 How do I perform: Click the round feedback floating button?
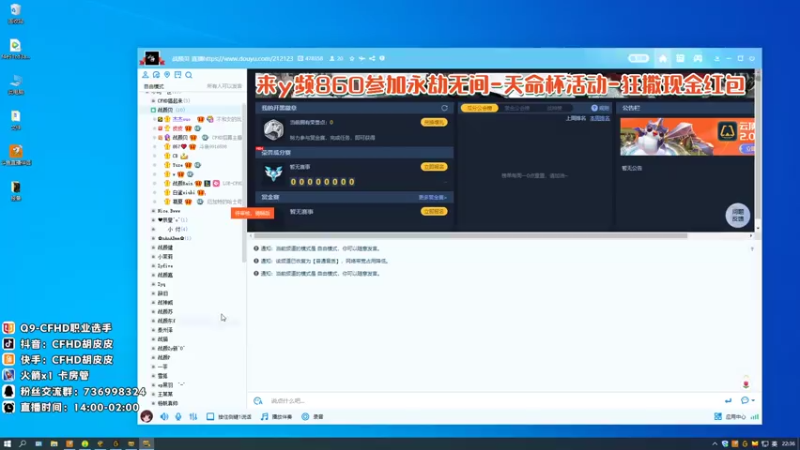point(738,215)
